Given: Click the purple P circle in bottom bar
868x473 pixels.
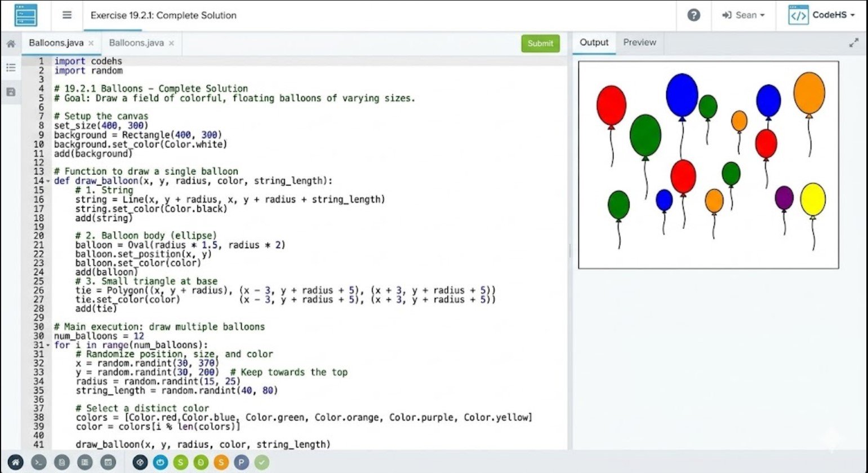Looking at the screenshot, I should [x=241, y=462].
